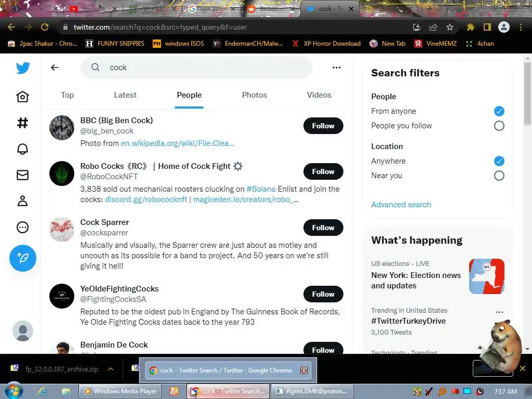Select the From anyone radio option
Viewport: 532px width, 399px height.
tap(499, 111)
